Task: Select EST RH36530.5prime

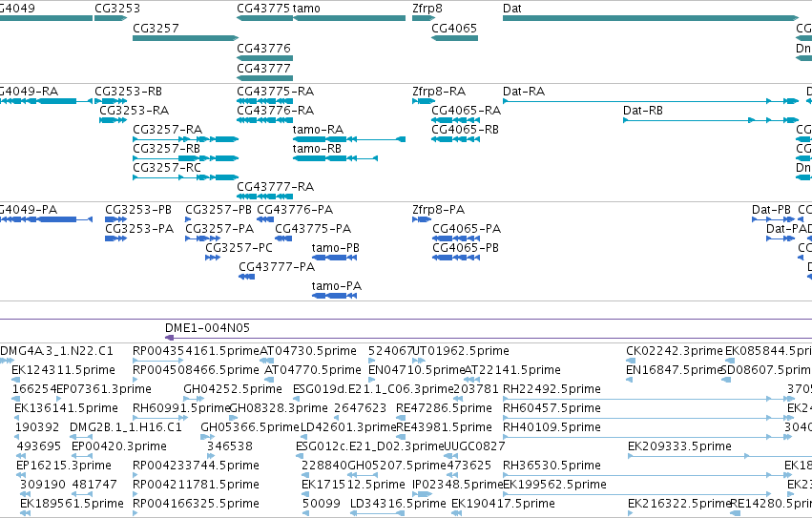Action: point(552,466)
